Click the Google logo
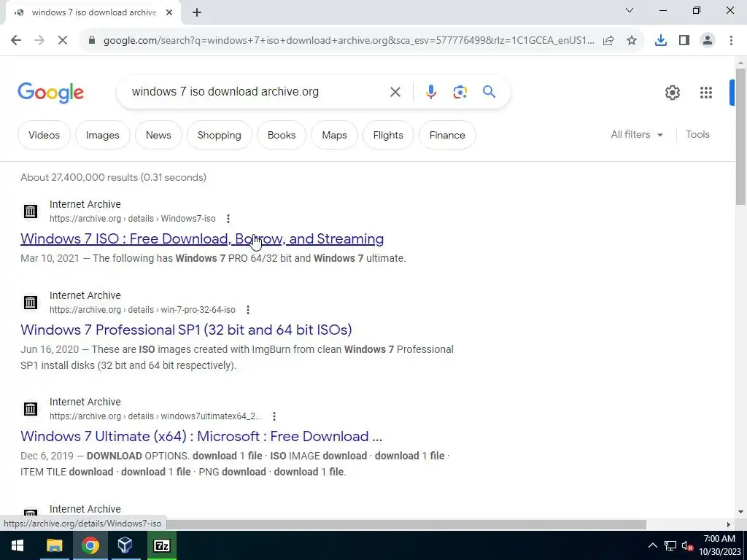This screenshot has width=747, height=560. pyautogui.click(x=51, y=93)
